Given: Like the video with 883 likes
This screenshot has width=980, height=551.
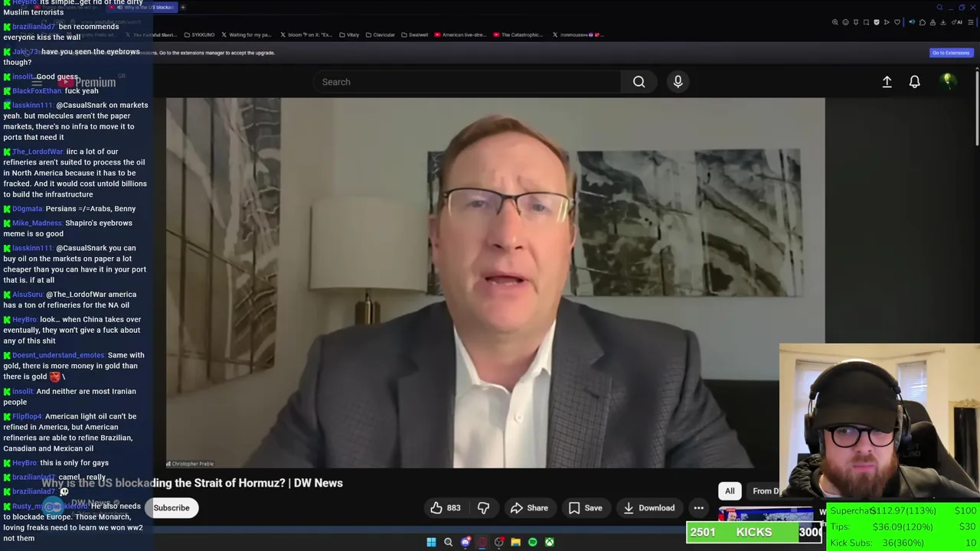Looking at the screenshot, I should [445, 508].
